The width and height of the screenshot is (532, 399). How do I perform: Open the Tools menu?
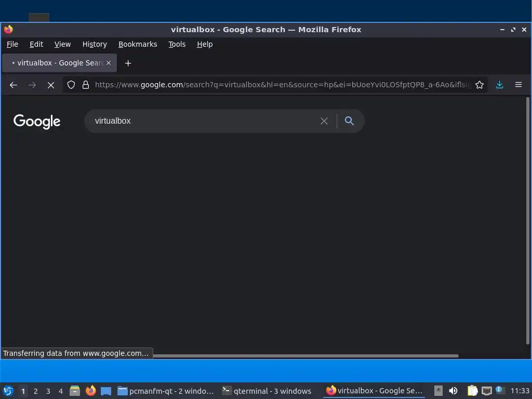tap(177, 44)
